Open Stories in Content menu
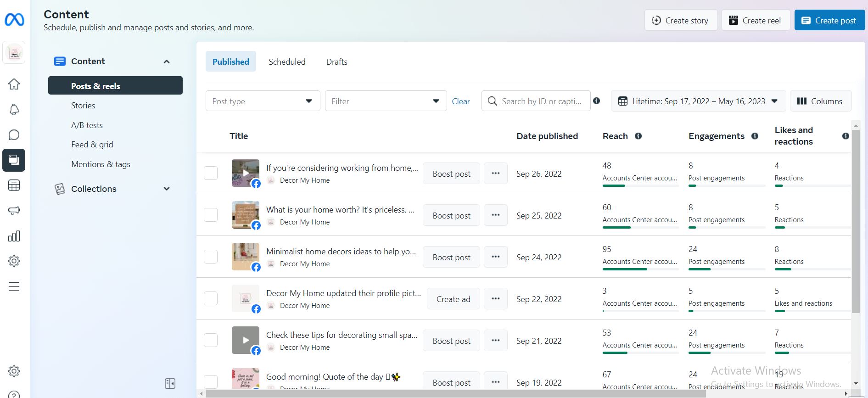 click(x=83, y=106)
